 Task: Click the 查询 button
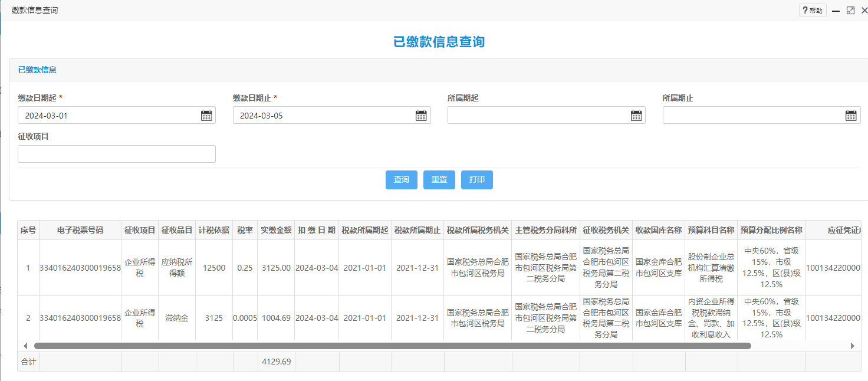click(402, 180)
